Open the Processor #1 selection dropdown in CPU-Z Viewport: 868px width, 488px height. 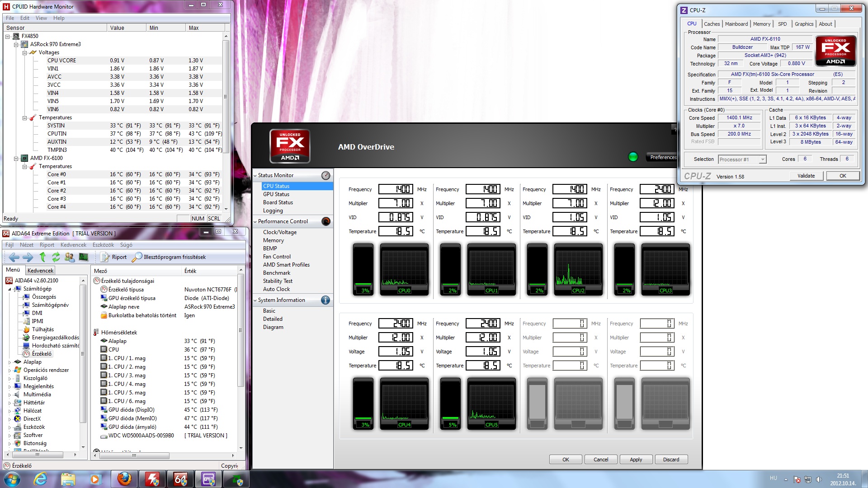763,160
